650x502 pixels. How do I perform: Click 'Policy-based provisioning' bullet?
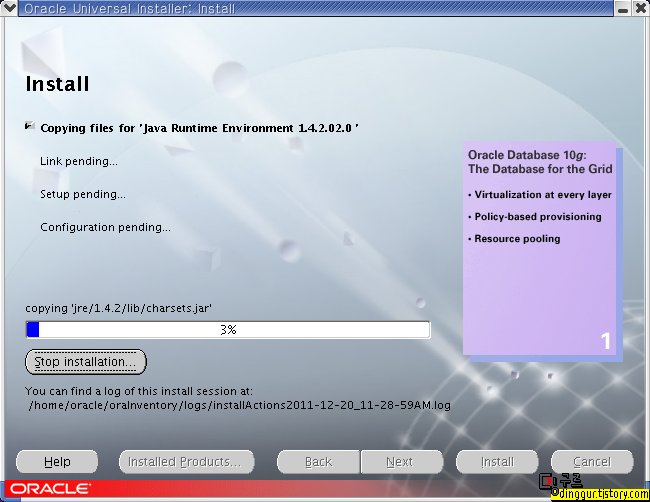click(535, 217)
